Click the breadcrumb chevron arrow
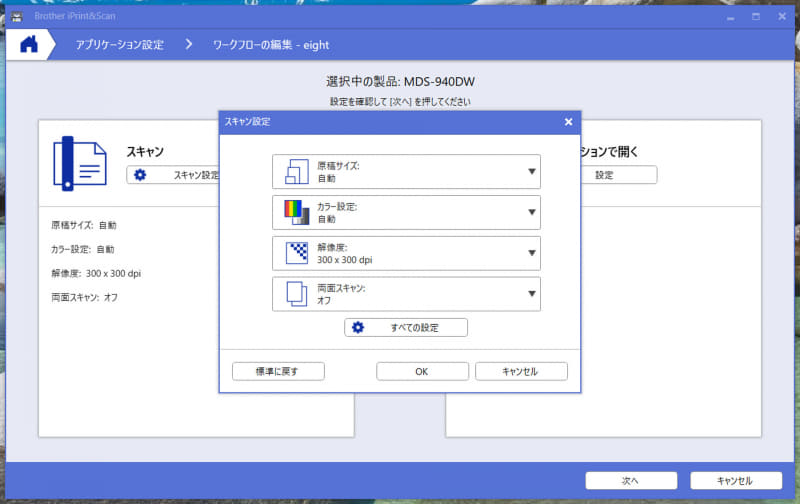 (189, 44)
